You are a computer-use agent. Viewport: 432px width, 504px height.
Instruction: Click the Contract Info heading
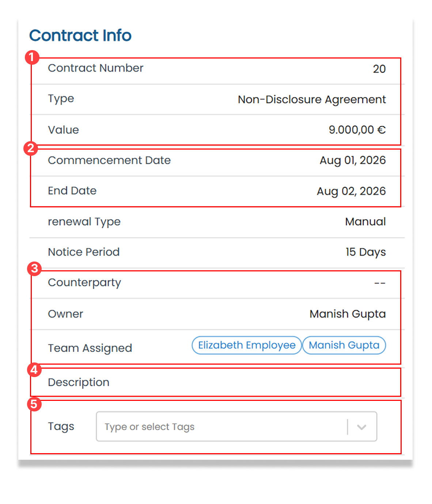pos(80,35)
